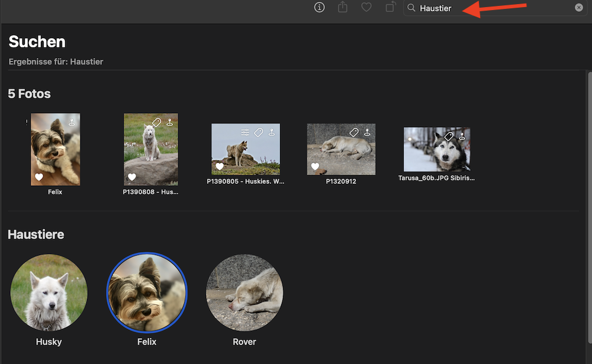This screenshot has width=592, height=364.
Task: Click the Share icon in the toolbar
Action: [x=343, y=8]
